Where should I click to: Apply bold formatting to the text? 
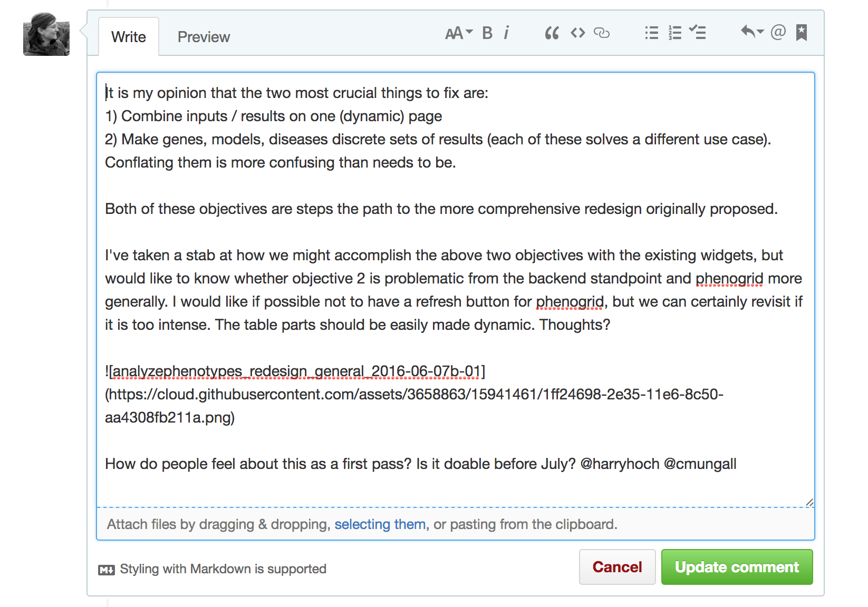click(487, 33)
